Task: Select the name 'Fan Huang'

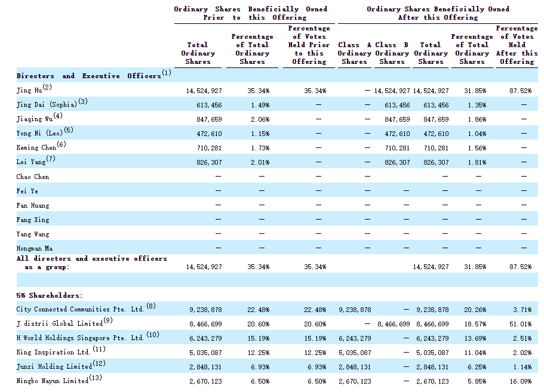Action: tap(33, 205)
